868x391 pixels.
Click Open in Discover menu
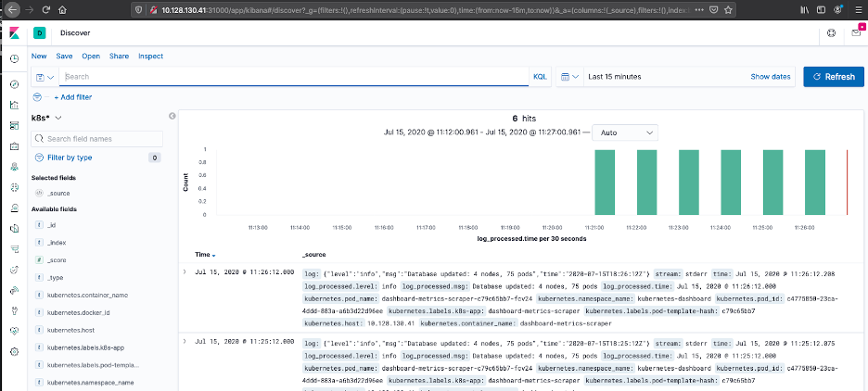91,56
